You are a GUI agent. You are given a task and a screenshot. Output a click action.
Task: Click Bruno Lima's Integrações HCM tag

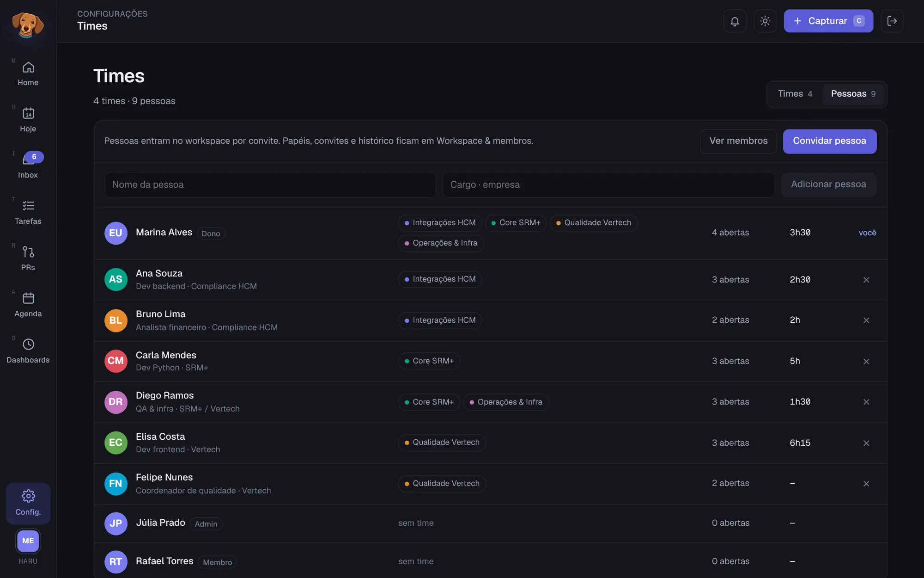point(440,320)
